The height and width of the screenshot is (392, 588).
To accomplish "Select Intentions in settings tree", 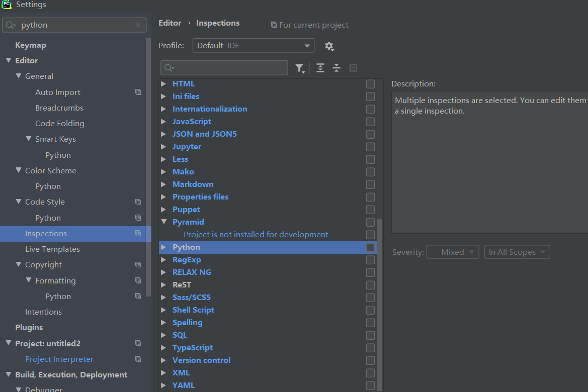I will coord(43,312).
